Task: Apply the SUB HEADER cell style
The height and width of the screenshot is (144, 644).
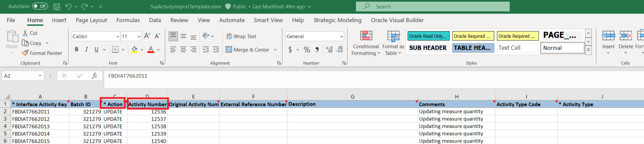Action: [x=428, y=48]
